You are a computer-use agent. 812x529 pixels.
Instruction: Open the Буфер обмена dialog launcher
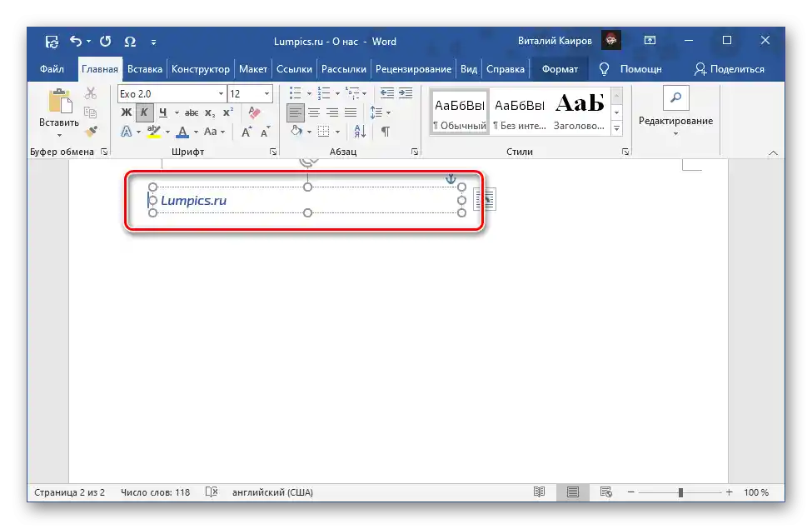(x=104, y=152)
